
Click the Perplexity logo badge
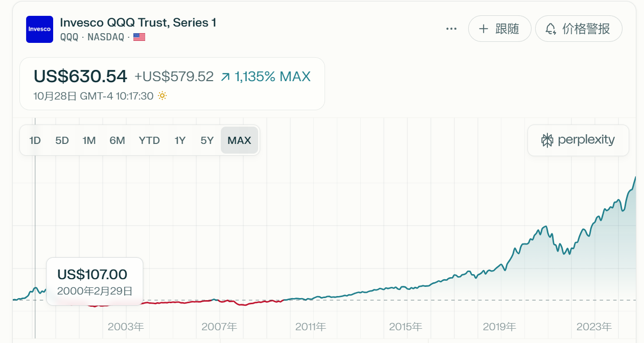click(x=578, y=140)
